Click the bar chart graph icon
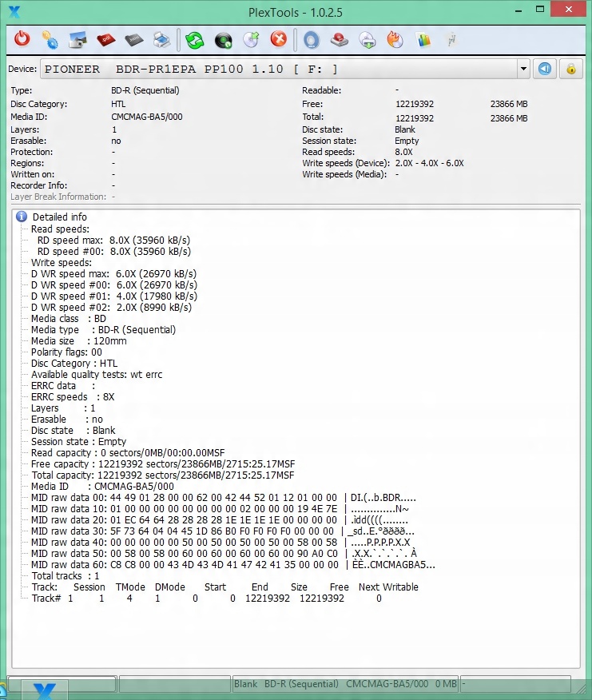 423,39
